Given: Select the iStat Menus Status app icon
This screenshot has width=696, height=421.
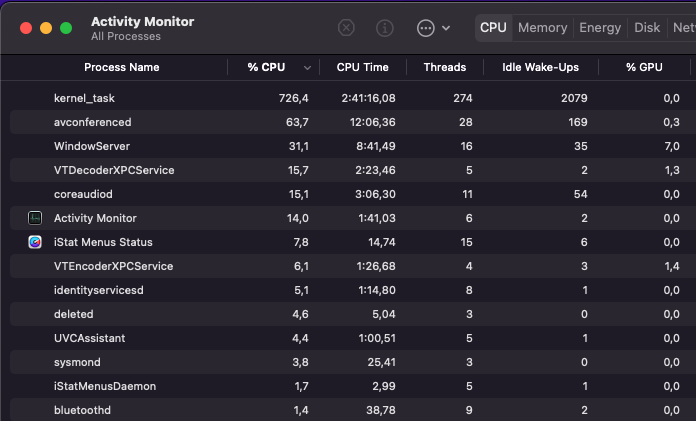Looking at the screenshot, I should (x=35, y=242).
